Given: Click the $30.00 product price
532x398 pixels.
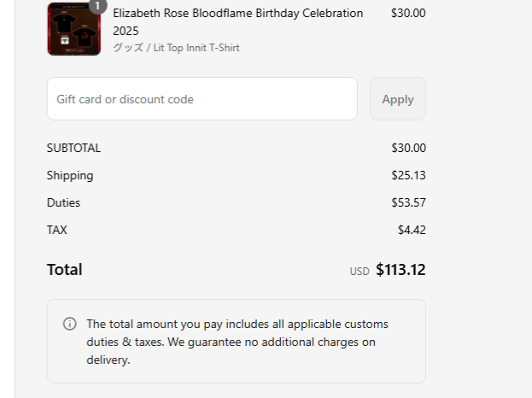Looking at the screenshot, I should (x=408, y=13).
